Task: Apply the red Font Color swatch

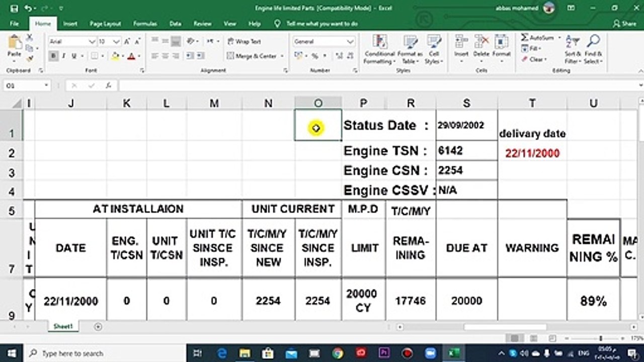Action: (x=131, y=56)
